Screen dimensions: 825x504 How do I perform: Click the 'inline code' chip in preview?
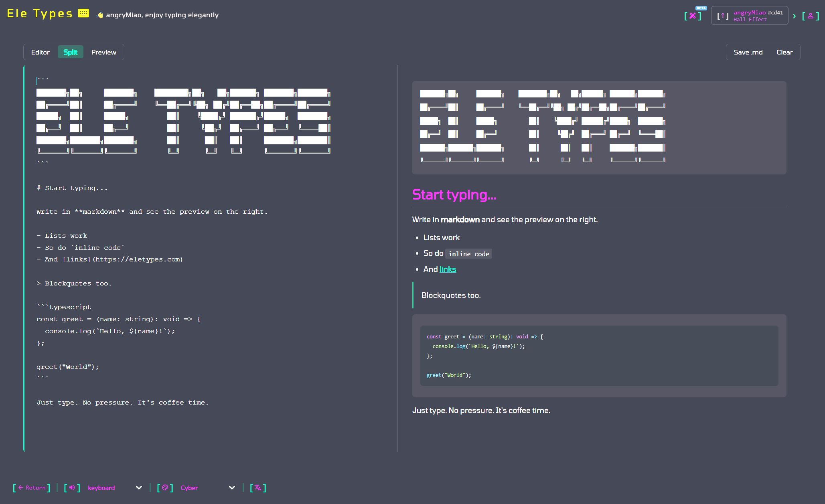(x=468, y=254)
